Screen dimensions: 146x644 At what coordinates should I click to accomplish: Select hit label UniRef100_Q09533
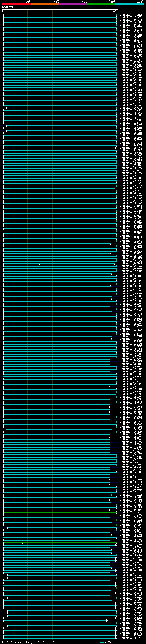[x=131, y=314]
